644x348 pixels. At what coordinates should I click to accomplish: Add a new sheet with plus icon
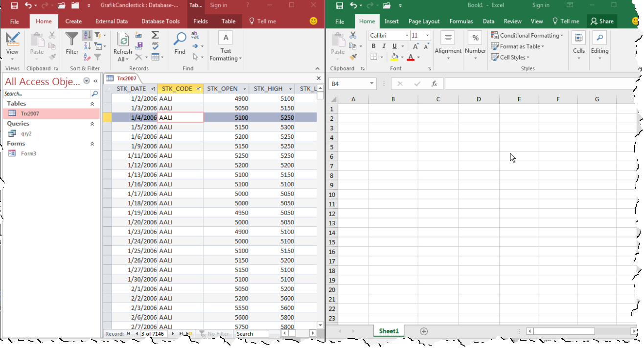coord(424,331)
